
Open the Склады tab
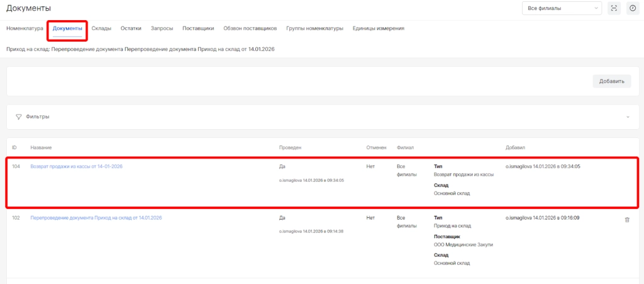(101, 28)
